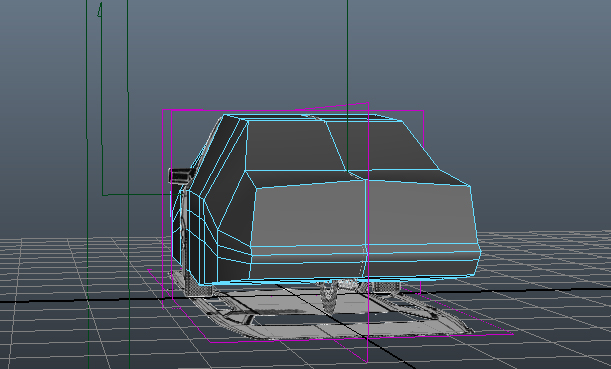Click the magenta ground outline right corner

511,334
